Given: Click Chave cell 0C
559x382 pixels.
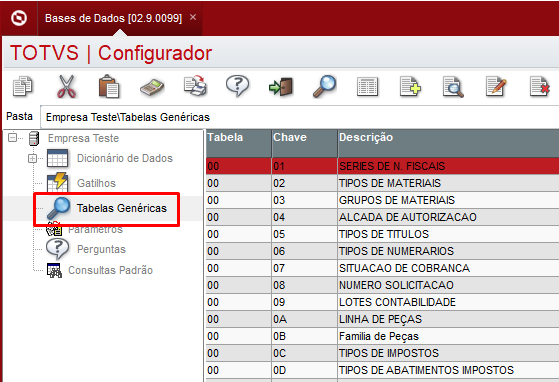Looking at the screenshot, I should (x=304, y=353).
